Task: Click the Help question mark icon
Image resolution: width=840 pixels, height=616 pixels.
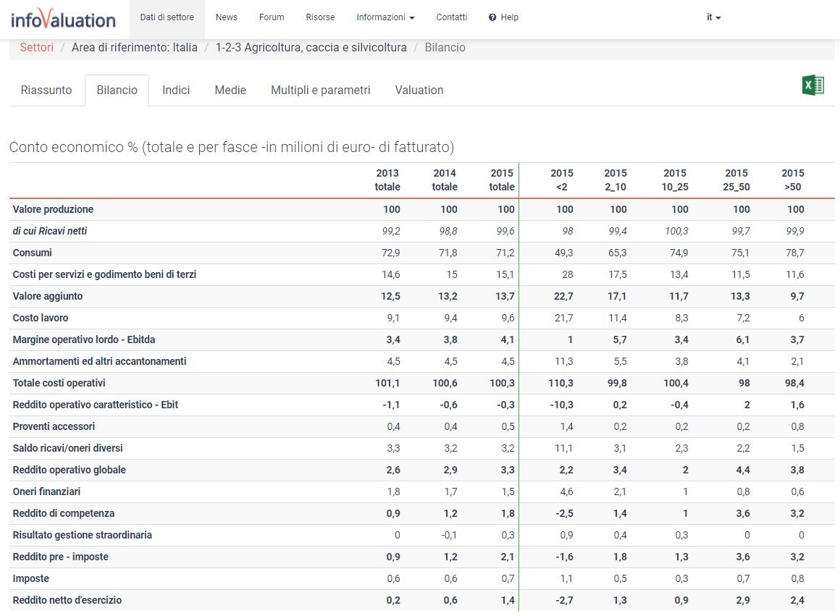Action: [x=492, y=17]
